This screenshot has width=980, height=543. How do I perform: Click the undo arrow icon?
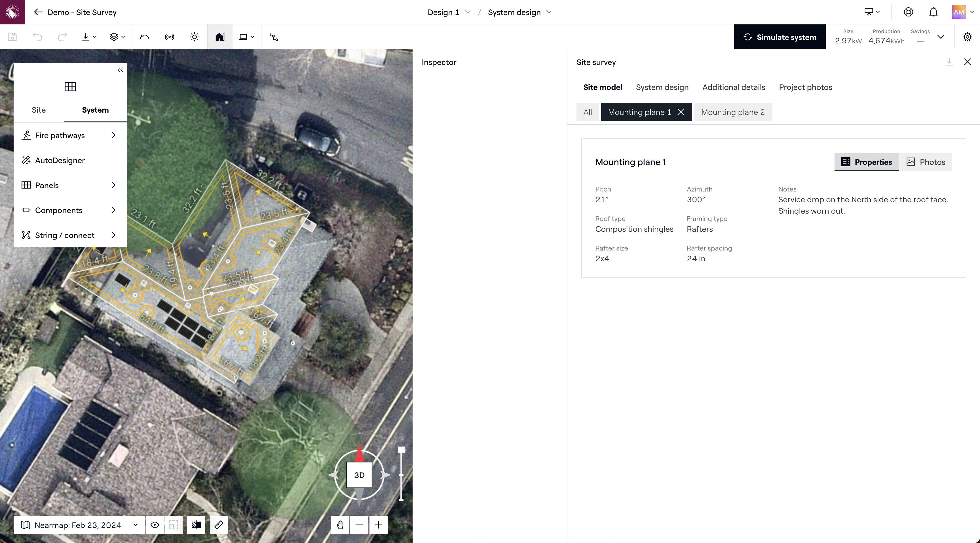(37, 37)
